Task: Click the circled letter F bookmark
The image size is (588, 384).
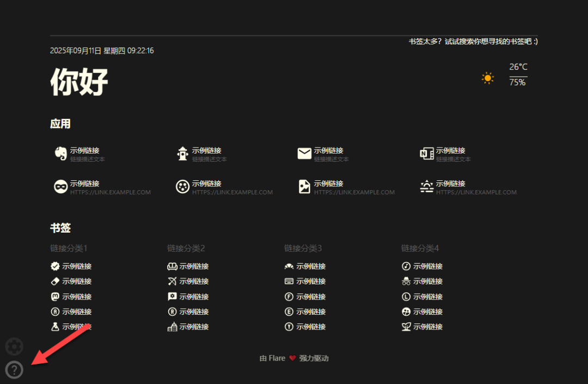Action: (x=305, y=297)
